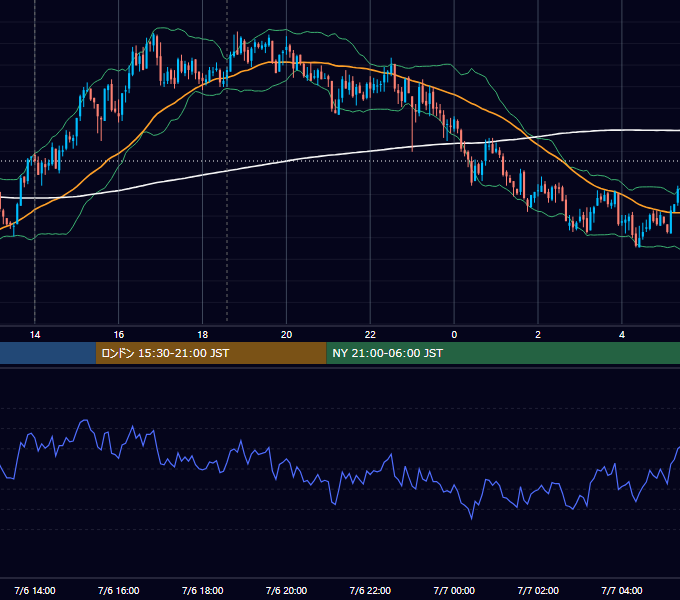The image size is (680, 600).
Task: Click the 7/6 18:00 date label
Action: coord(203,590)
